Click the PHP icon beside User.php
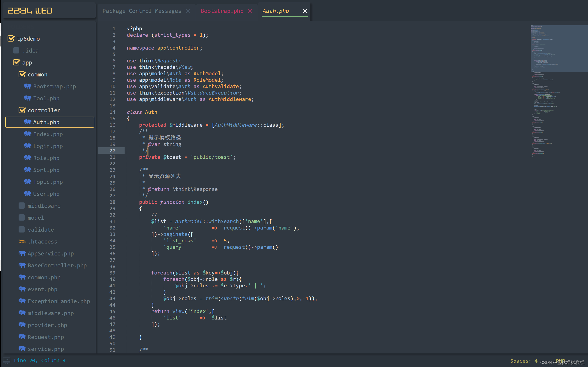This screenshot has width=588, height=367. [x=28, y=193]
